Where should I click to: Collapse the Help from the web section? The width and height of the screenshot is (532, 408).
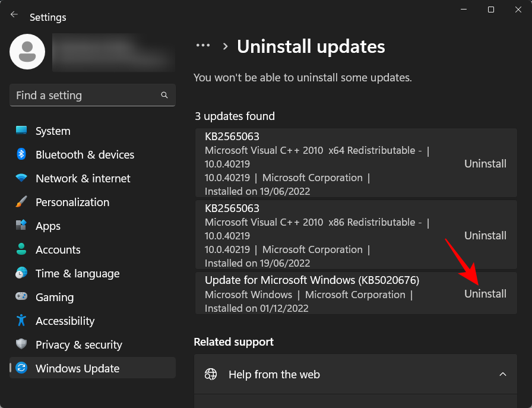pos(503,374)
